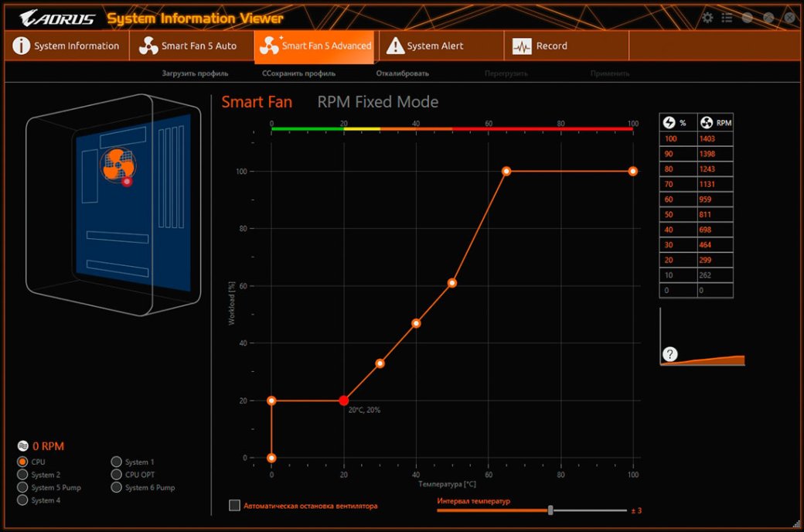Click the list menu icon in title bar
This screenshot has width=804, height=532.
[x=727, y=18]
